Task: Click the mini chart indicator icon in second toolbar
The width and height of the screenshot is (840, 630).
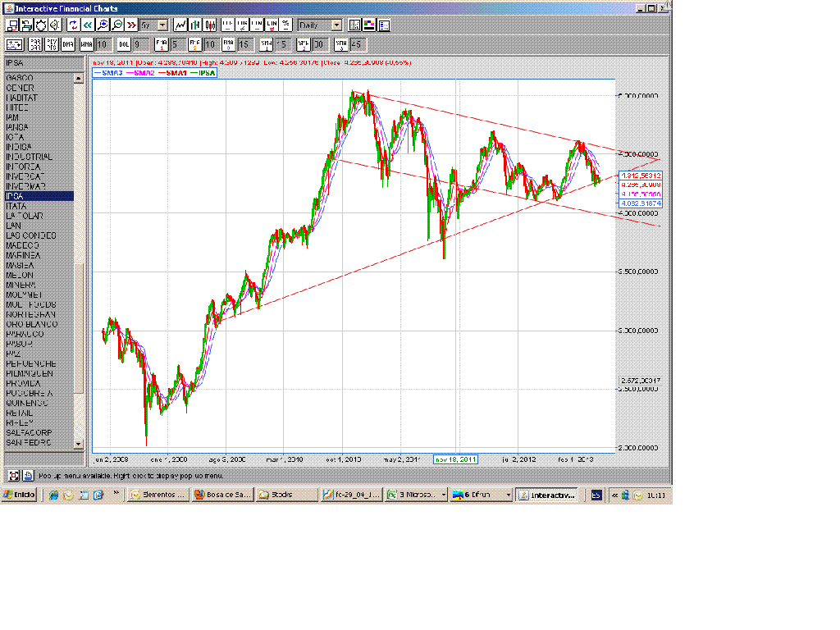Action: coord(14,44)
